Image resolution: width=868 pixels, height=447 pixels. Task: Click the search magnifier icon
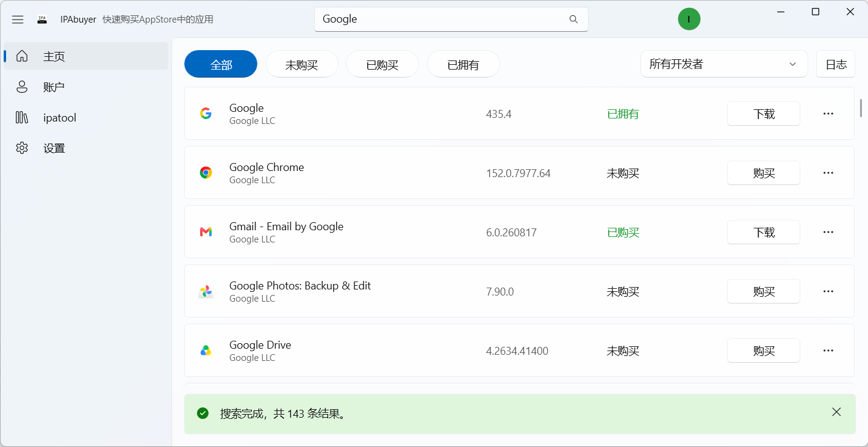(573, 20)
